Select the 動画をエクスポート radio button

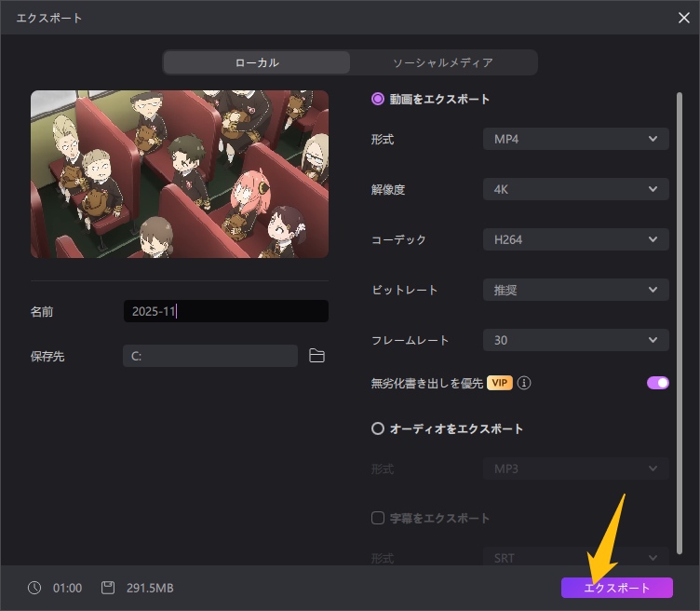[378, 99]
